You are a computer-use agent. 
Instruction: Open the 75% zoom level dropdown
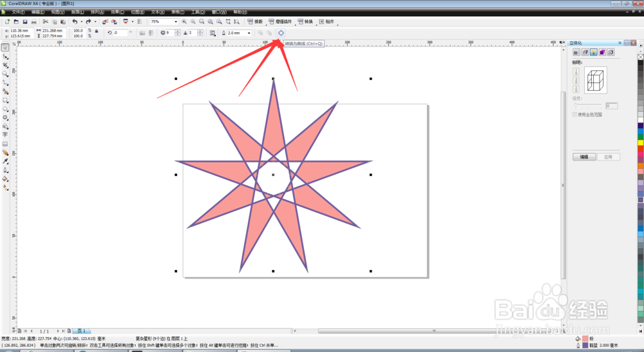pyautogui.click(x=176, y=21)
